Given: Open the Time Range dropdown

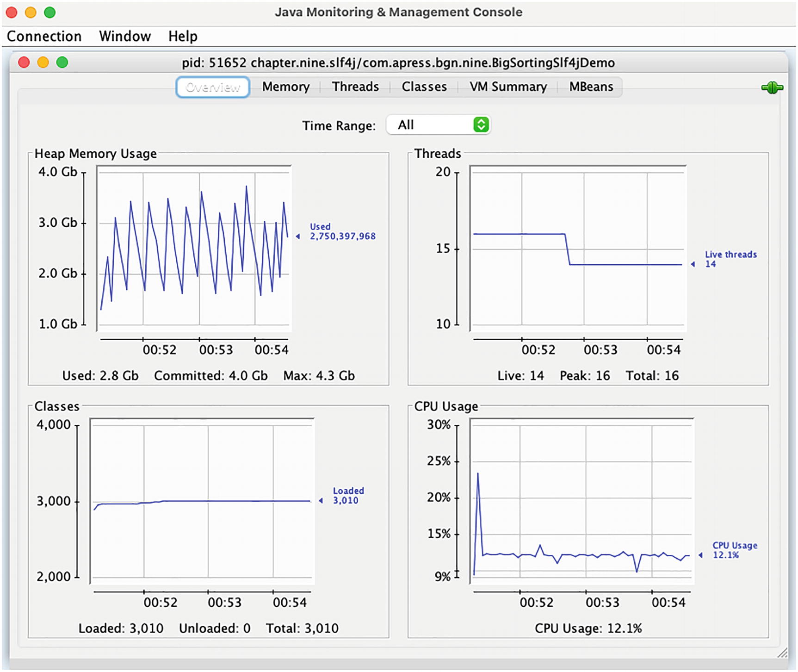Looking at the screenshot, I should (x=438, y=125).
